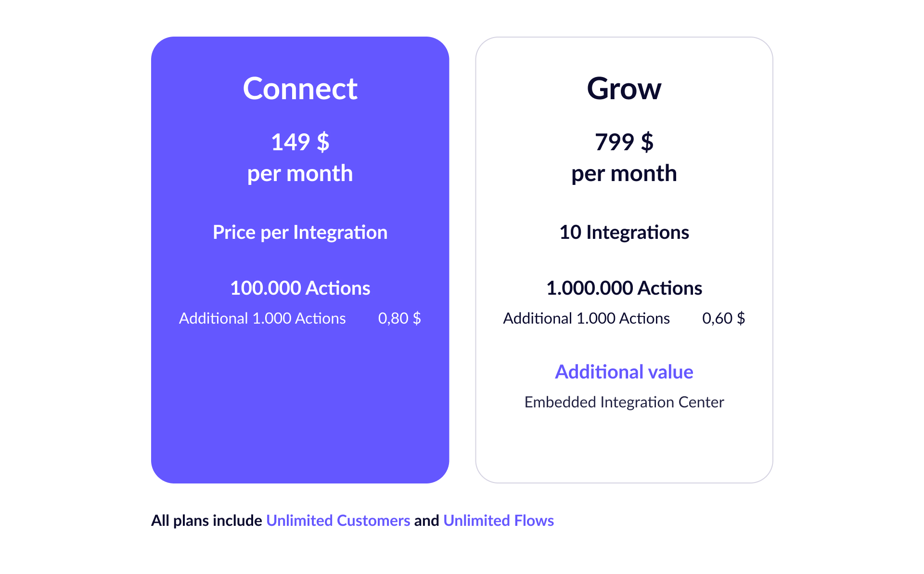This screenshot has width=924, height=574.
Task: Open the Unlimited Customers link
Action: coord(338,521)
